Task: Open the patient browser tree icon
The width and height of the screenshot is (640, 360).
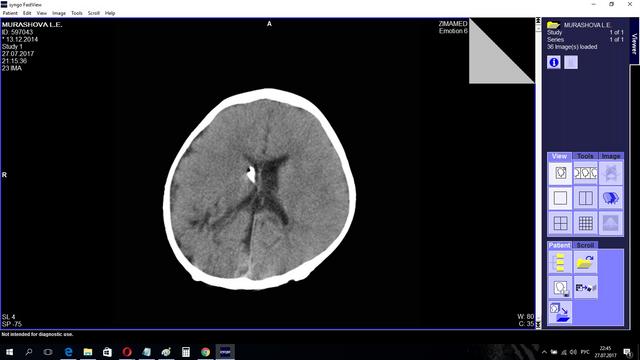Action: click(560, 262)
